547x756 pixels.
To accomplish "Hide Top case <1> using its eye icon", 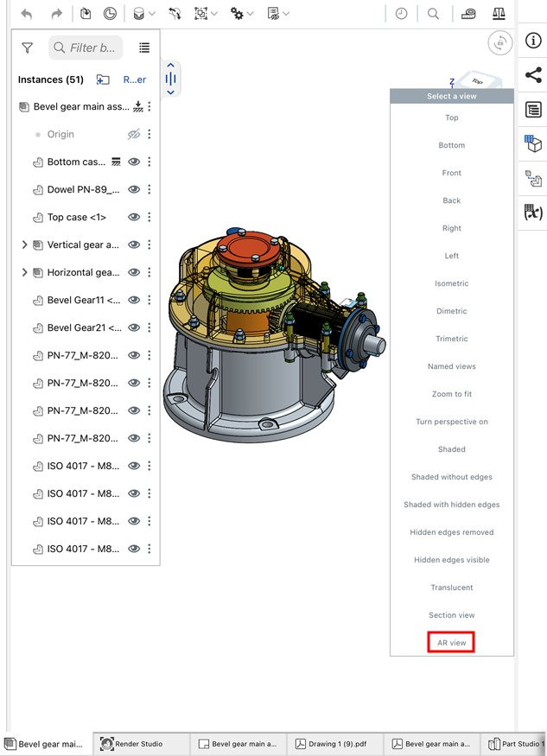I will click(x=134, y=217).
